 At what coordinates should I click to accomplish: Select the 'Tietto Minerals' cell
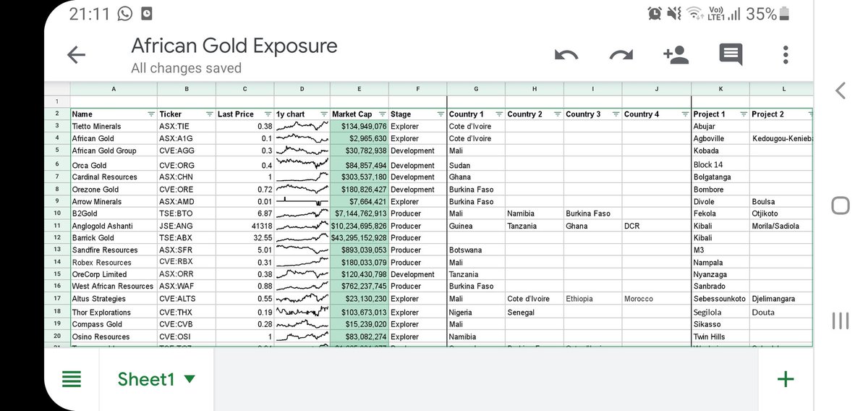tap(114, 127)
